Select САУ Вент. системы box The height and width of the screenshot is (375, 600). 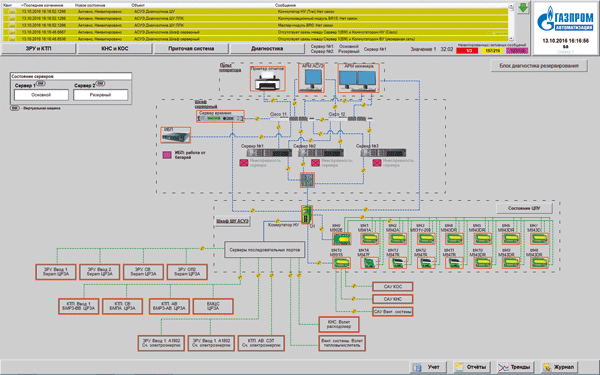393,311
